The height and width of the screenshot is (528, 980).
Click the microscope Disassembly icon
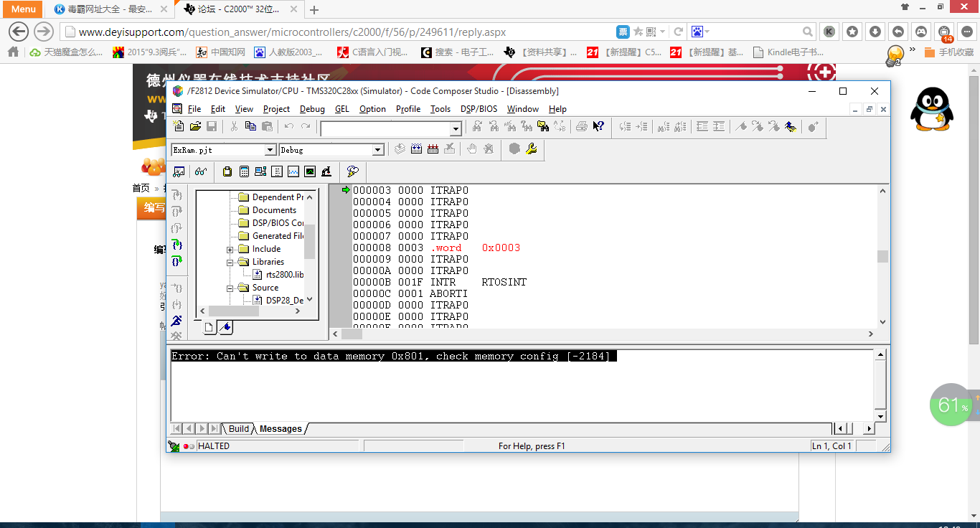coord(326,171)
